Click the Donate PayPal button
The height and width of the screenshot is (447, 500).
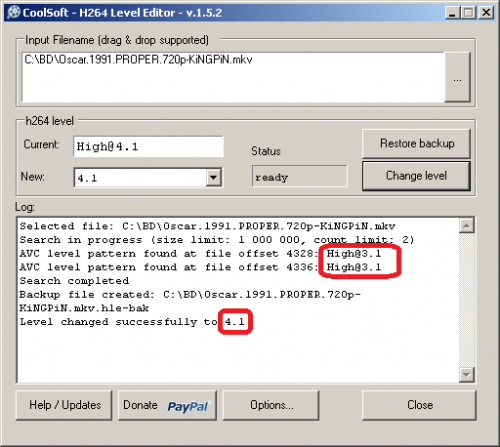pos(167,405)
